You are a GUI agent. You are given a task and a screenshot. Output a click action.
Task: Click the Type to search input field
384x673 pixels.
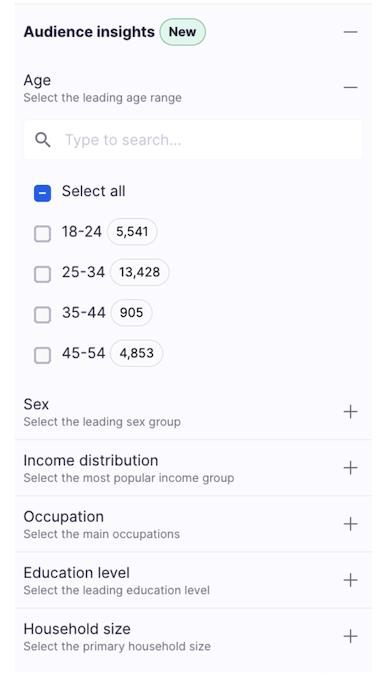[x=193, y=140]
